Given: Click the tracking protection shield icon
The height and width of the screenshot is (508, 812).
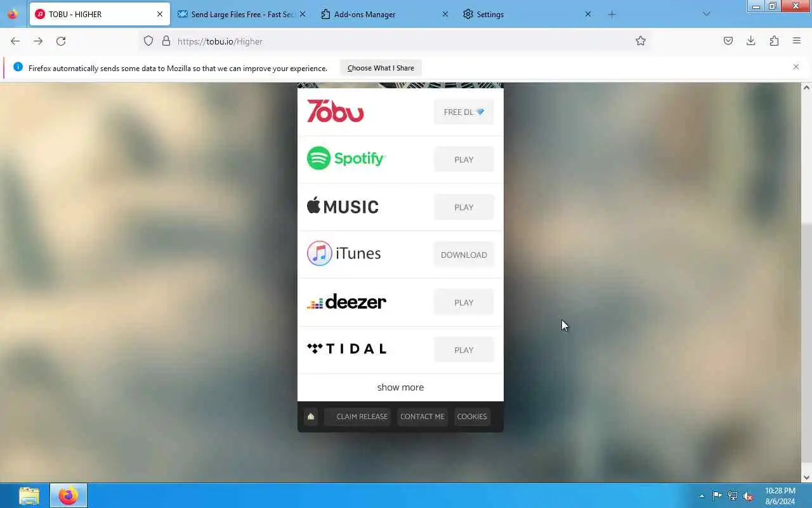Looking at the screenshot, I should (x=148, y=41).
